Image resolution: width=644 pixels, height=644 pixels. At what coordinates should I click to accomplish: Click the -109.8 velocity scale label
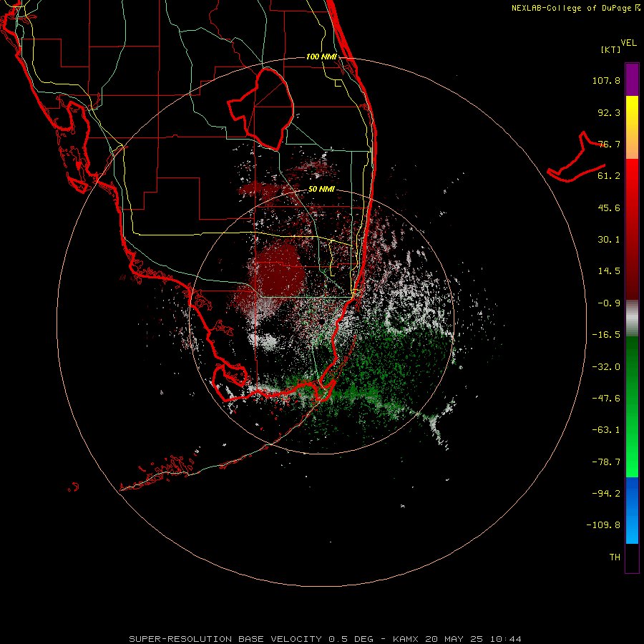pos(603,525)
